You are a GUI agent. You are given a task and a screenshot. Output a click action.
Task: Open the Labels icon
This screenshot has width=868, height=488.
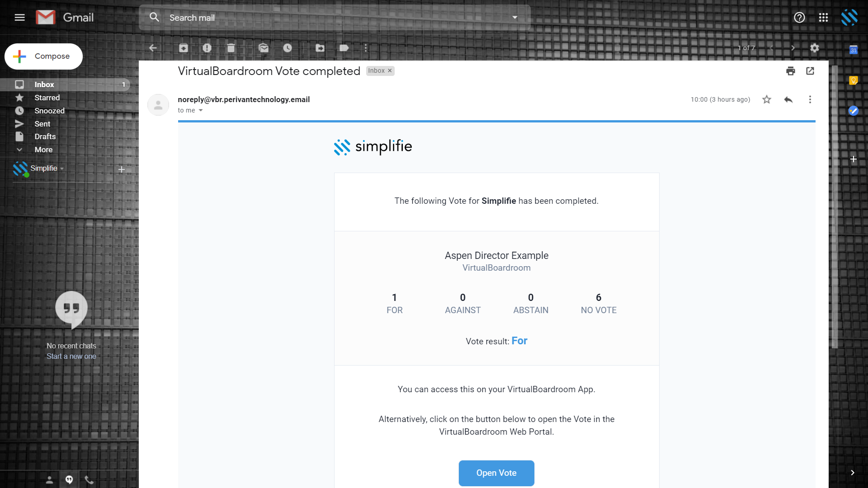[x=344, y=48]
